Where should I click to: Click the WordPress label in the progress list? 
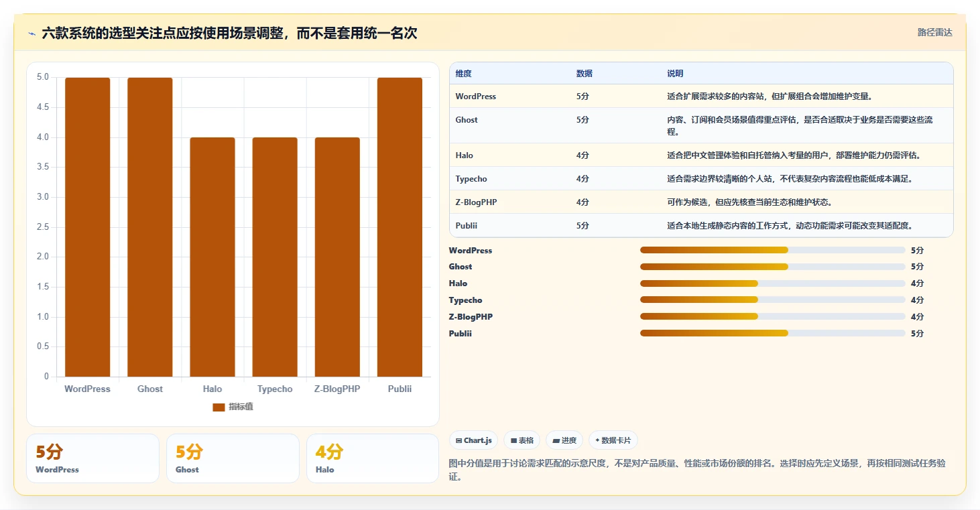[x=471, y=250]
